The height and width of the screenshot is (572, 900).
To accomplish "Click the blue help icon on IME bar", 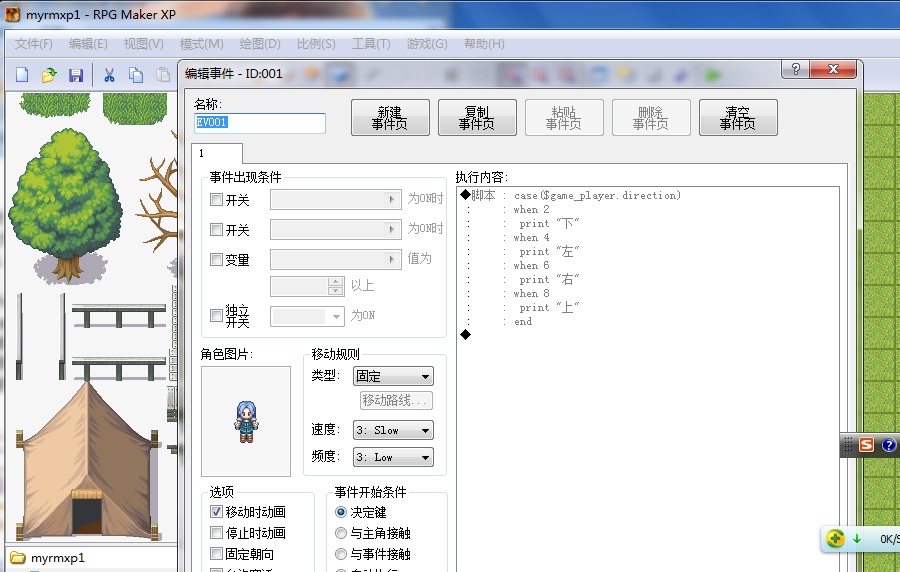I will click(x=889, y=445).
